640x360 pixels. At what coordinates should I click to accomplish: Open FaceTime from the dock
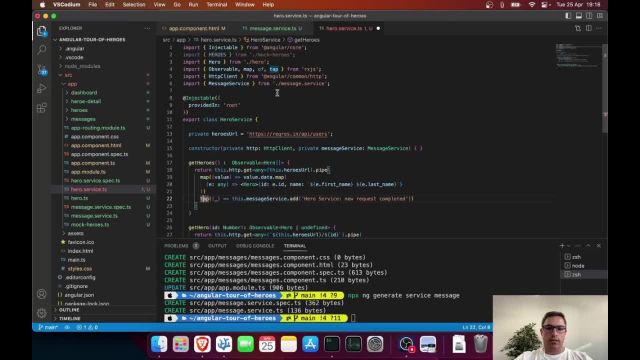coord(245,344)
